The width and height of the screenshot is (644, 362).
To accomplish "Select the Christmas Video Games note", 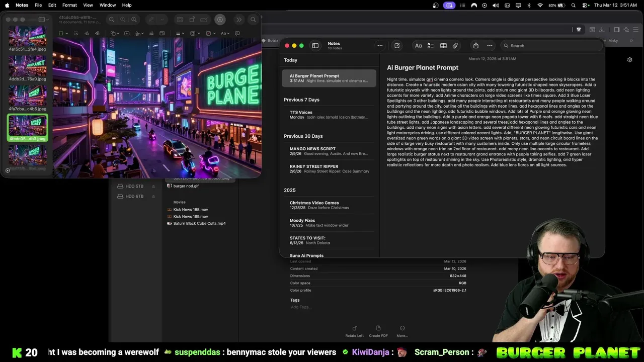I will (x=329, y=205).
